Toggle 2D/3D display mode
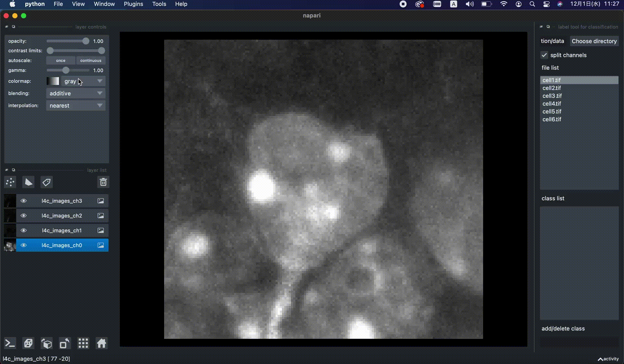 point(28,343)
